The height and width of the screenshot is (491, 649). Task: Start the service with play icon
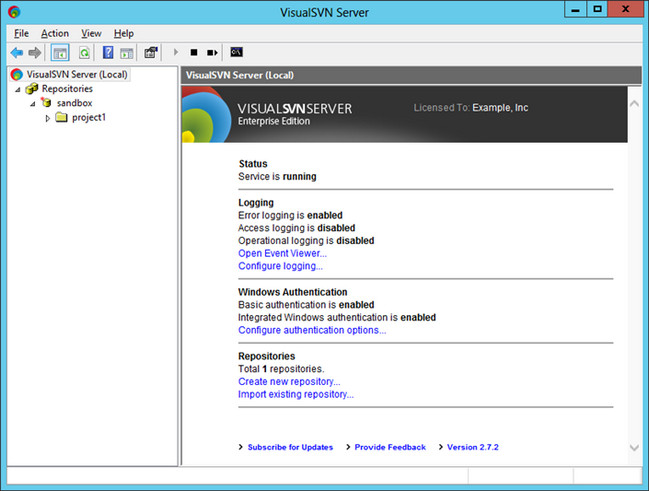pyautogui.click(x=176, y=52)
